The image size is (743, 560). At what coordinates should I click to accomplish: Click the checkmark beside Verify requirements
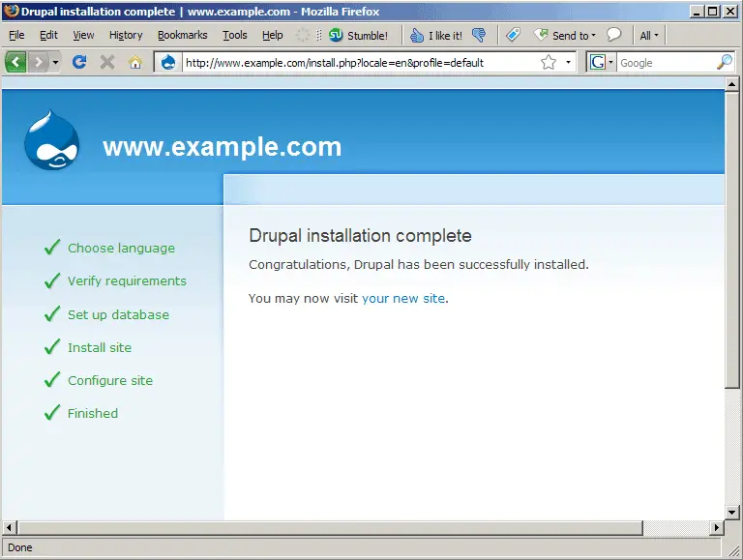point(52,280)
